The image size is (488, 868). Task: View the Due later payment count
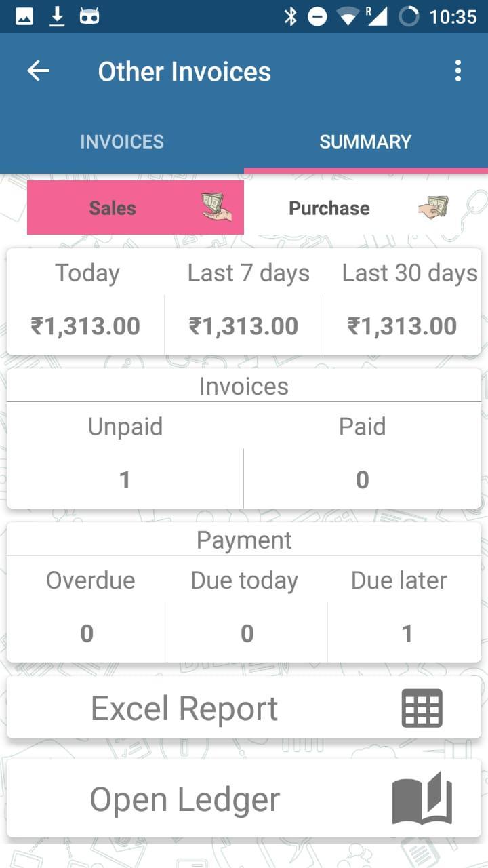pos(407,633)
